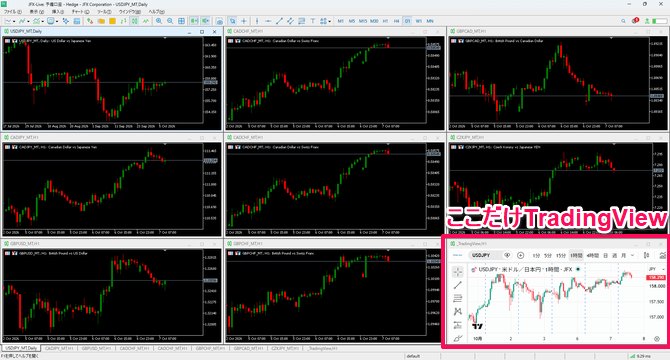670x360 pixels.
Task: Switch to M15 timeframe
Action: [x=363, y=21]
